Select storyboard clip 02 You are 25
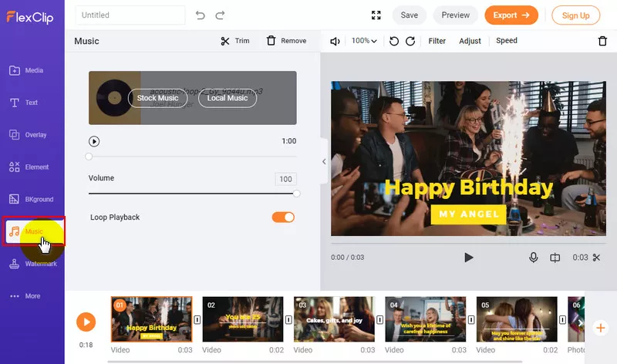 pos(243,319)
